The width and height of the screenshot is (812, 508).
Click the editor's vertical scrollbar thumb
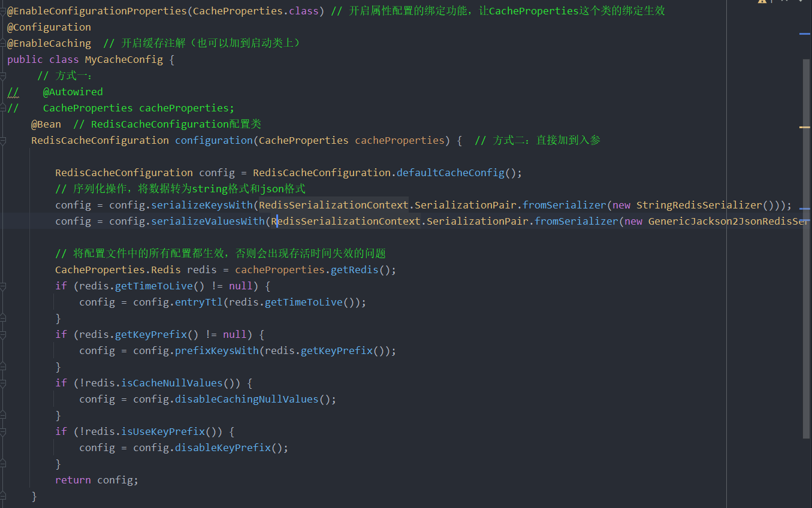coord(806,249)
